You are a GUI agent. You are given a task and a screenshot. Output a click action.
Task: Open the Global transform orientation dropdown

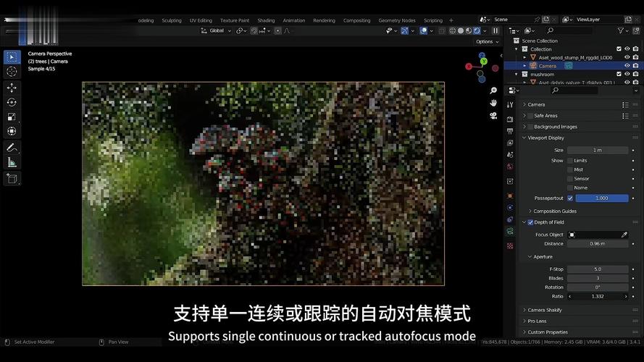coord(217,31)
